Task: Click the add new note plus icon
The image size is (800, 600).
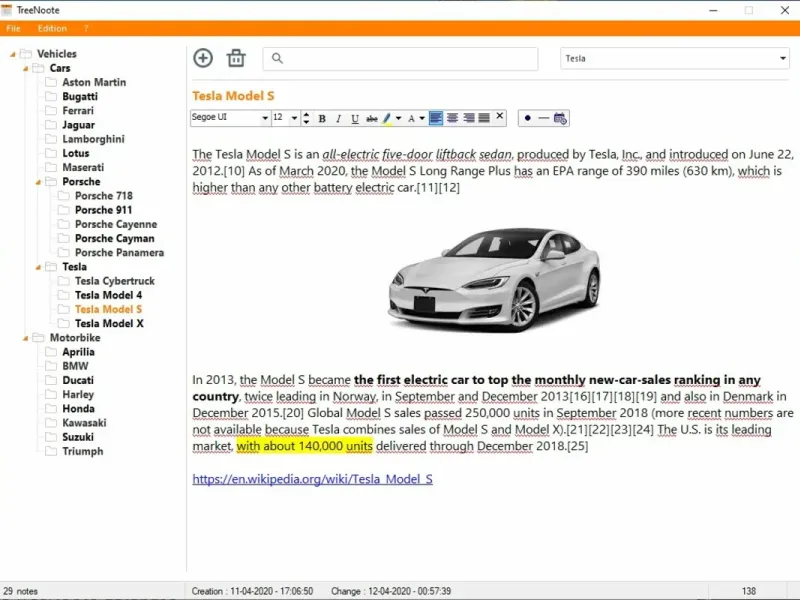Action: tap(203, 58)
